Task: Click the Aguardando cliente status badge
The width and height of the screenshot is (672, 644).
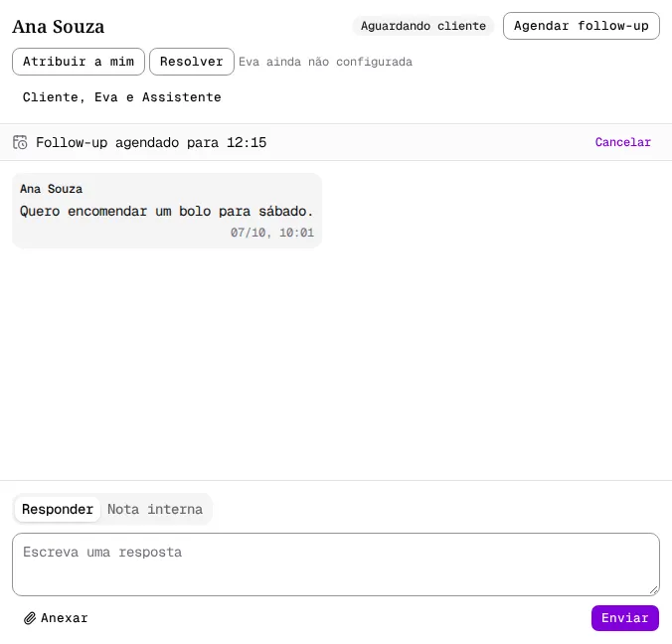Action: tap(423, 26)
